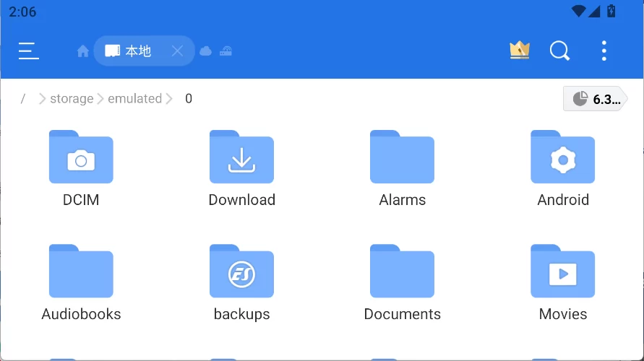
Task: Navigate to storage in the breadcrumb
Action: click(x=72, y=99)
